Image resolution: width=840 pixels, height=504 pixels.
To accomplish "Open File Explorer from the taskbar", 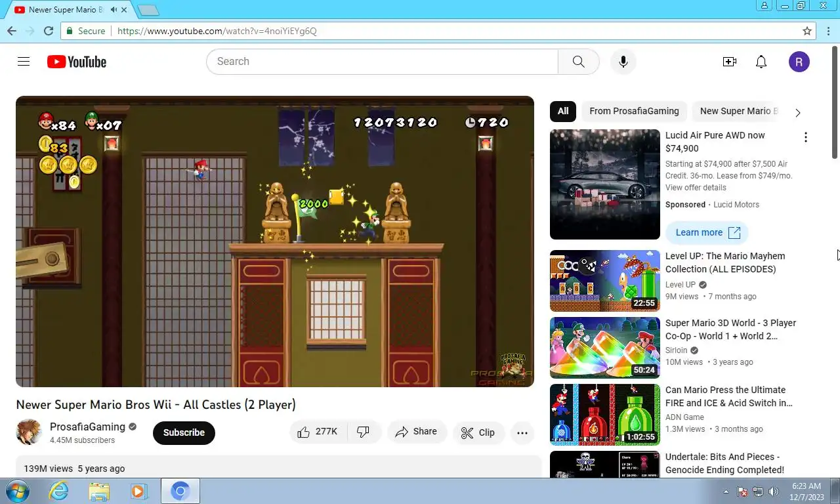I will [x=99, y=491].
